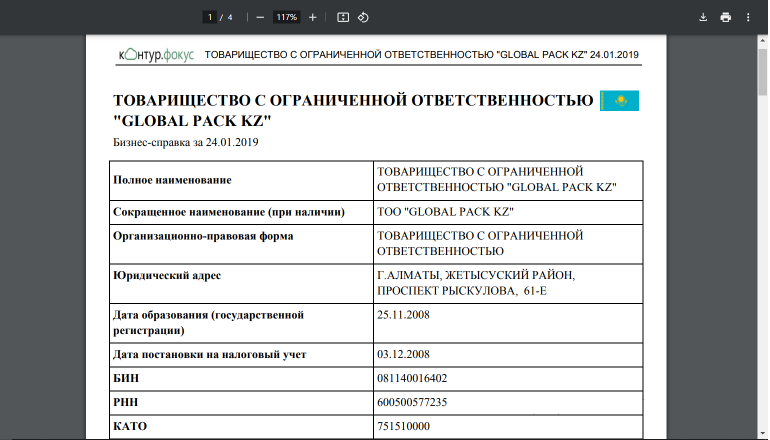Viewport: 770px width, 440px height.
Task: Click 'Бизнес-справка за 24.01.2019' subtitle
Action: pos(186,142)
